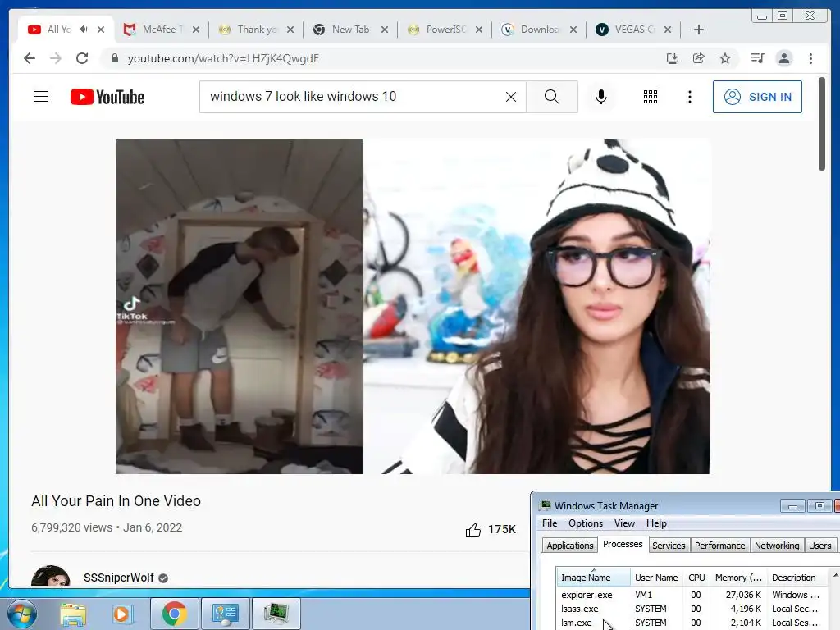Viewport: 840px width, 630px height.
Task: Sort processes by User Name column
Action: click(x=656, y=577)
